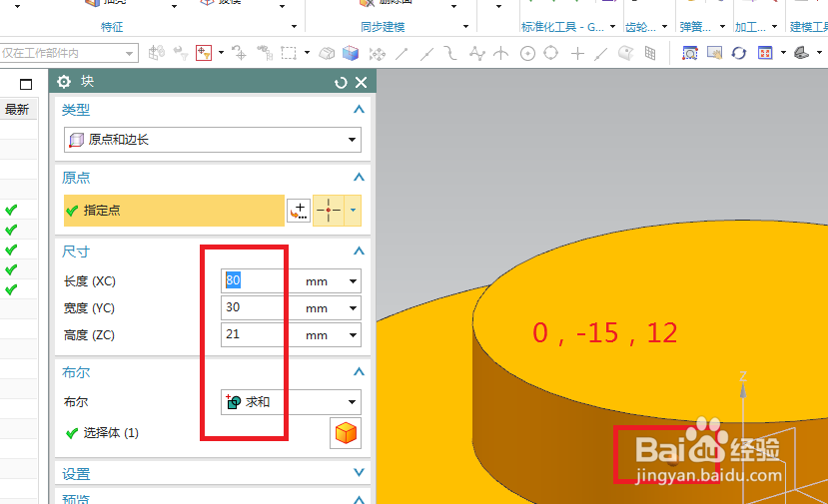Viewport: 828px width, 504px height.
Task: Open the 原点和边长 type dropdown
Action: [x=213, y=140]
